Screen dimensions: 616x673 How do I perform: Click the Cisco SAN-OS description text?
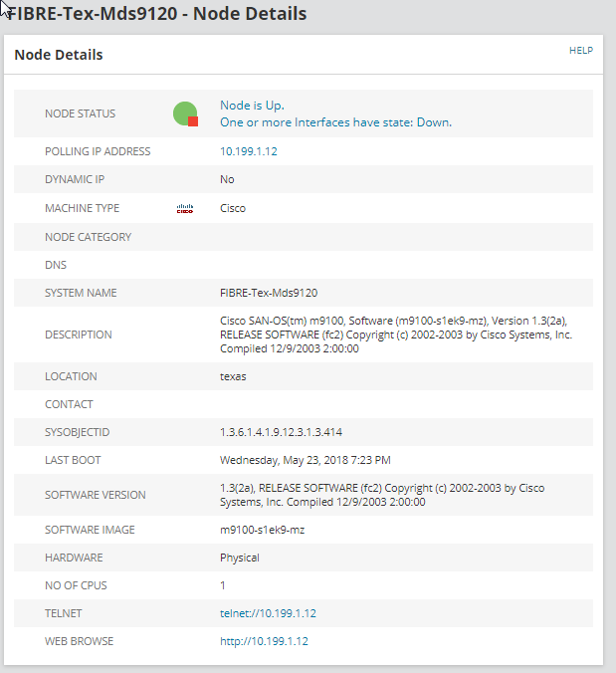click(x=396, y=335)
